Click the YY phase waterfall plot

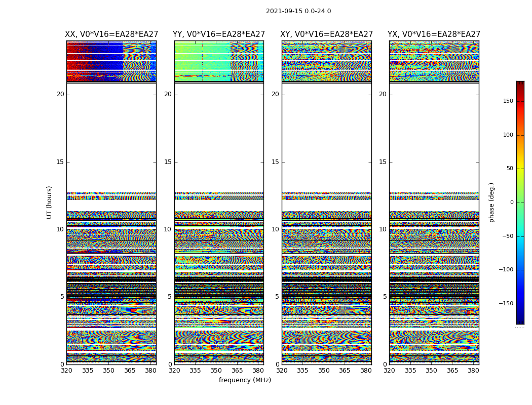click(219, 202)
